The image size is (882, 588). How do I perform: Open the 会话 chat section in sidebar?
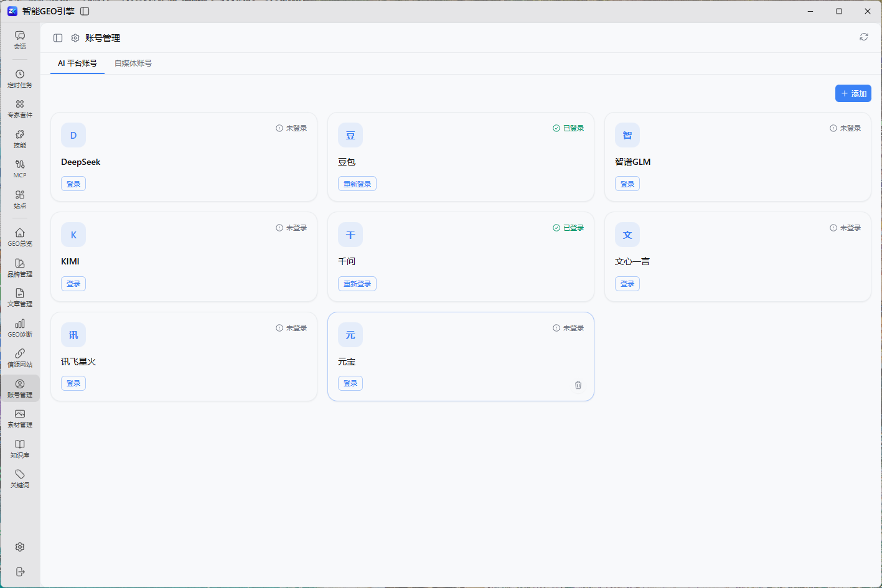pyautogui.click(x=20, y=40)
